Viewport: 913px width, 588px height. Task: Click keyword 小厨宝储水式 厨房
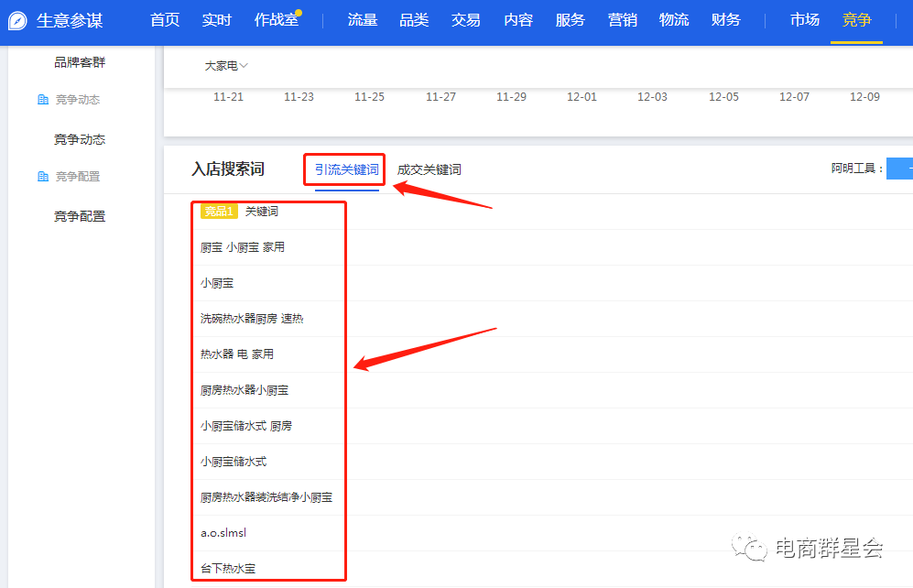(246, 426)
